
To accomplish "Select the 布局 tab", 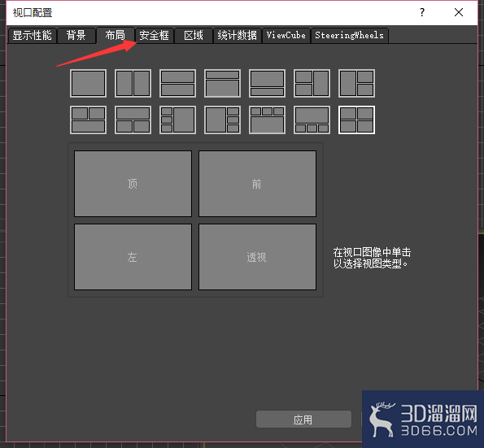I will [116, 35].
